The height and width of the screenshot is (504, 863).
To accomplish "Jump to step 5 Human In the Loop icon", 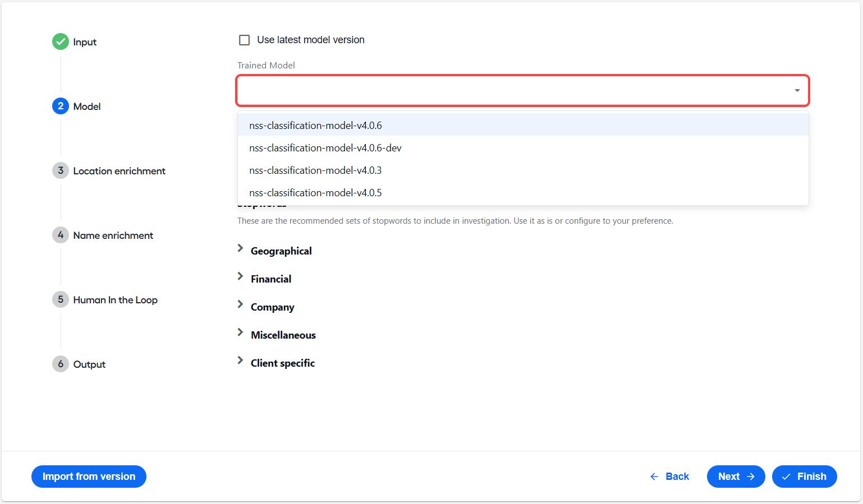I will [x=61, y=299].
